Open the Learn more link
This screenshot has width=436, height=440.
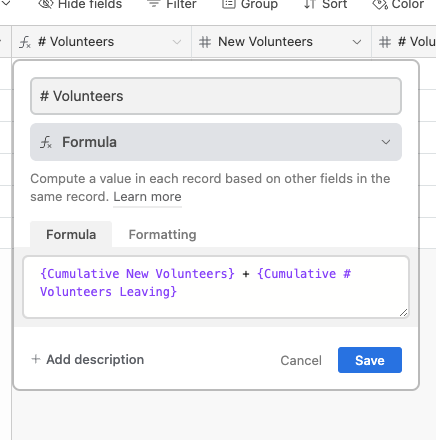(x=147, y=197)
